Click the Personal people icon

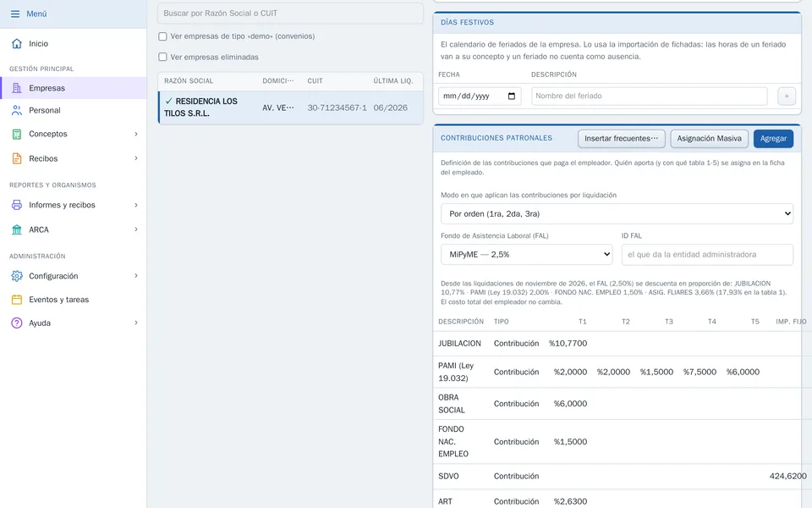[x=17, y=110]
